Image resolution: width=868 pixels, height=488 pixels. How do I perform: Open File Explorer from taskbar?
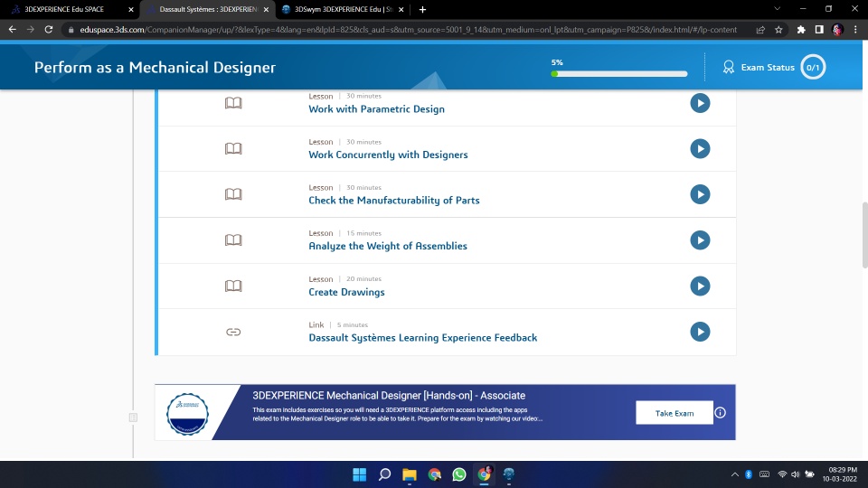click(x=409, y=474)
